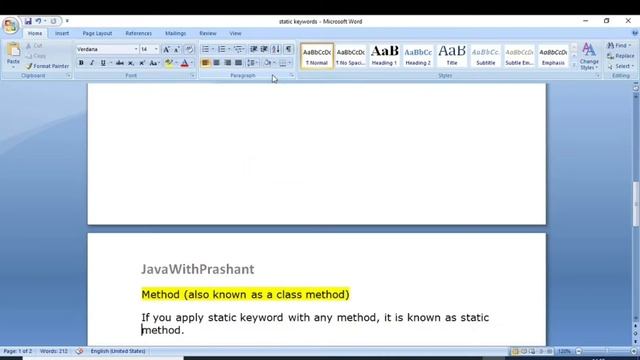Shrink the font size
The width and height of the screenshot is (640, 360).
tap(177, 49)
